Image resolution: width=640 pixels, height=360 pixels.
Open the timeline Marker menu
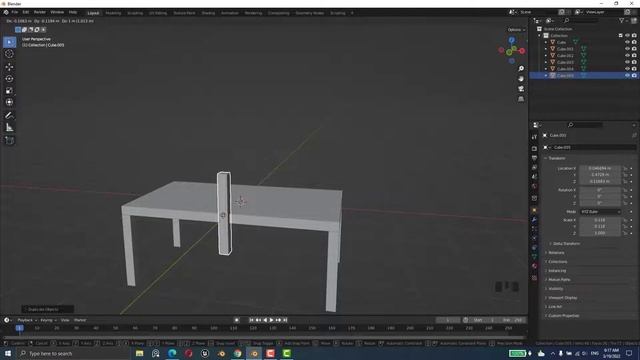(80, 320)
